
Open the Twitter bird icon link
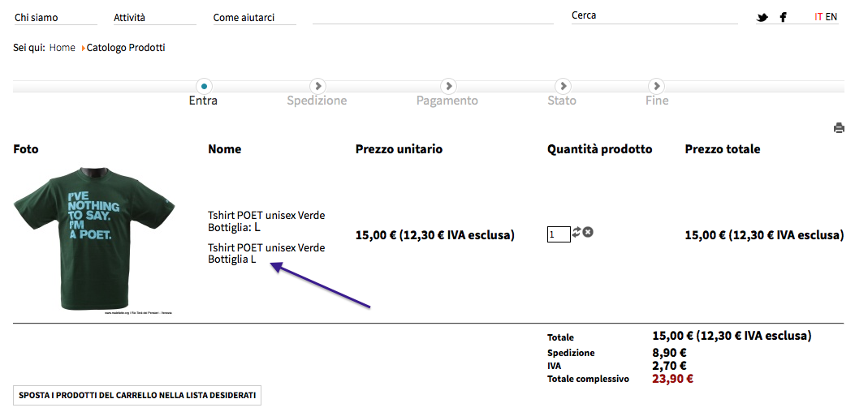pyautogui.click(x=762, y=17)
